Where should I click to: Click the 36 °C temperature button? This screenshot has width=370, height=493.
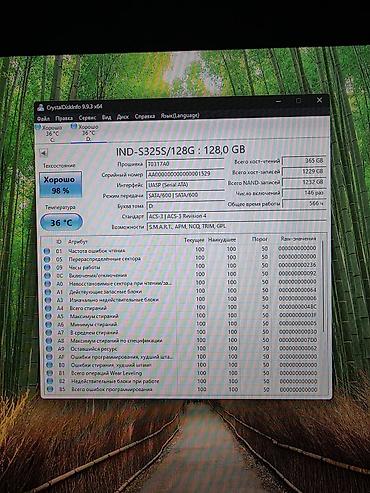pos(61,222)
